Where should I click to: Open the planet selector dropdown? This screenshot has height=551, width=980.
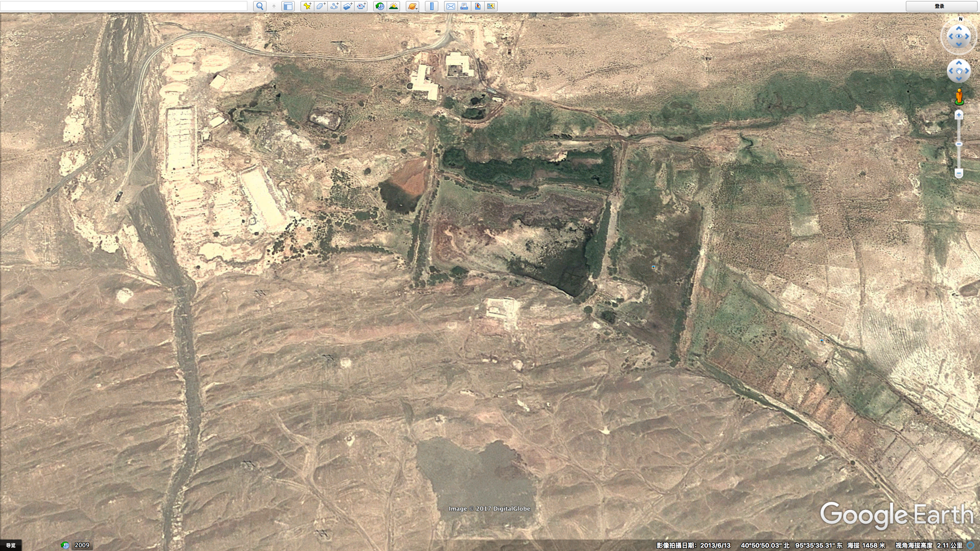[x=412, y=6]
